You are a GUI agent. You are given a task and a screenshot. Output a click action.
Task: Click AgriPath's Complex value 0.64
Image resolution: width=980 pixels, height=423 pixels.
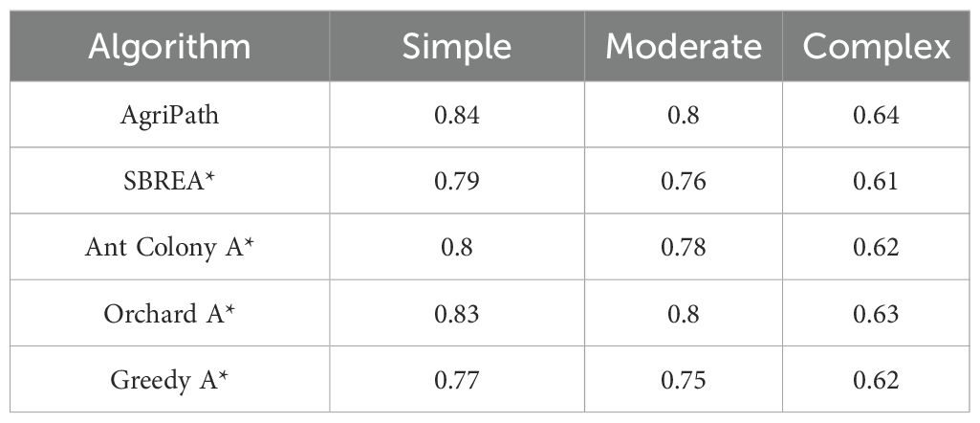tap(877, 115)
